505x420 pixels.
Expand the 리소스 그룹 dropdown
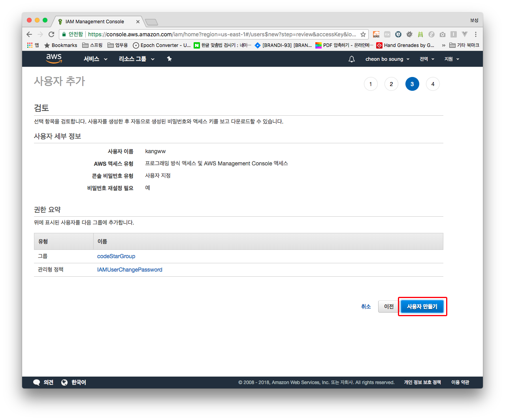click(136, 59)
